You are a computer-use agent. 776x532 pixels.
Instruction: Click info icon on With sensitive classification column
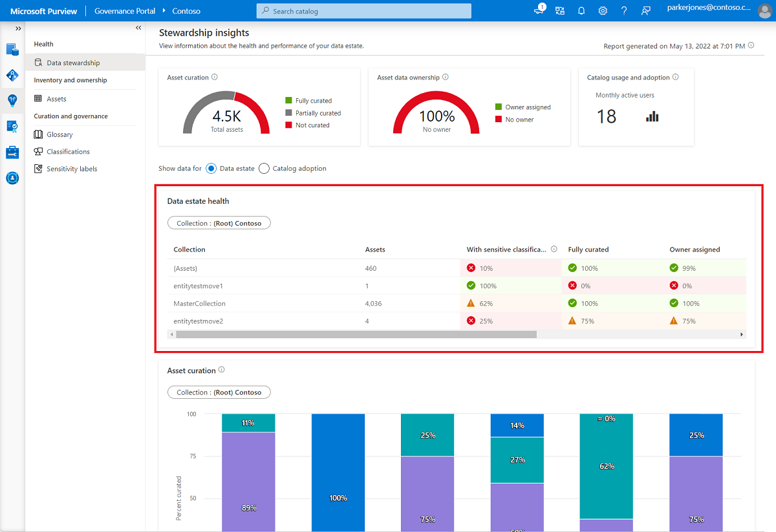554,249
